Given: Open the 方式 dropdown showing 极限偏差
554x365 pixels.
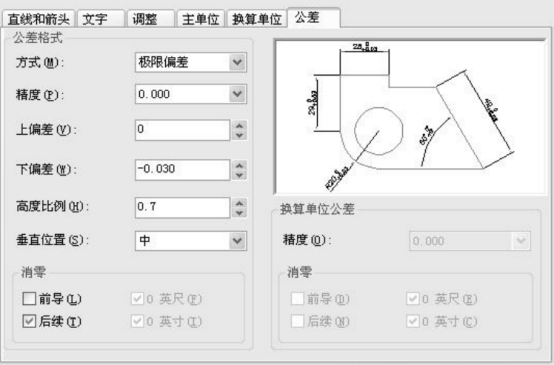Looking at the screenshot, I should coord(191,63).
